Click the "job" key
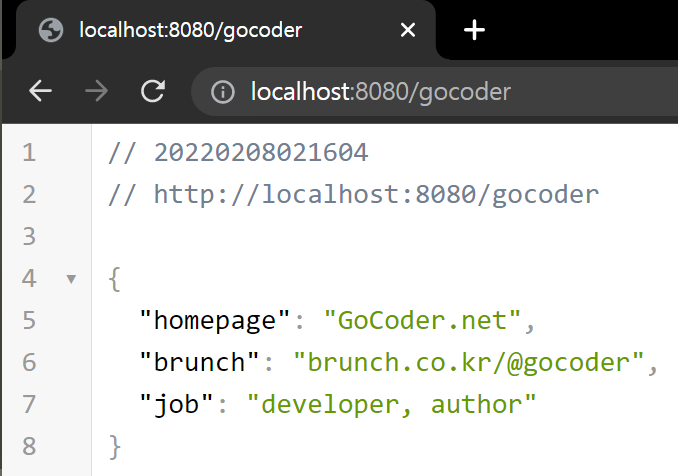Image resolution: width=678 pixels, height=476 pixels. (176, 404)
